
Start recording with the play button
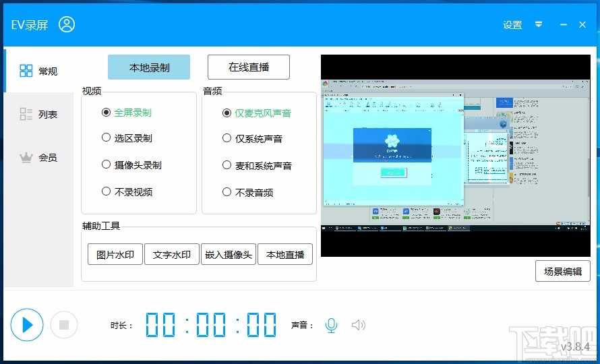point(27,325)
